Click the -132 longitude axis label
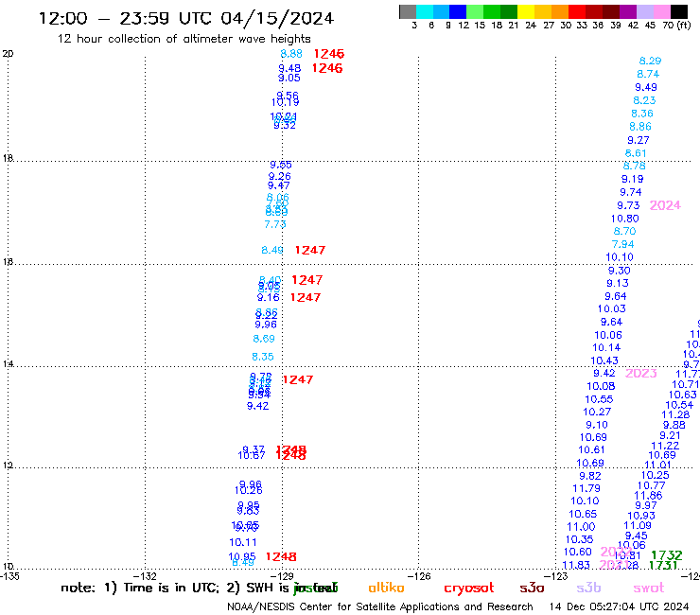 pos(145,576)
